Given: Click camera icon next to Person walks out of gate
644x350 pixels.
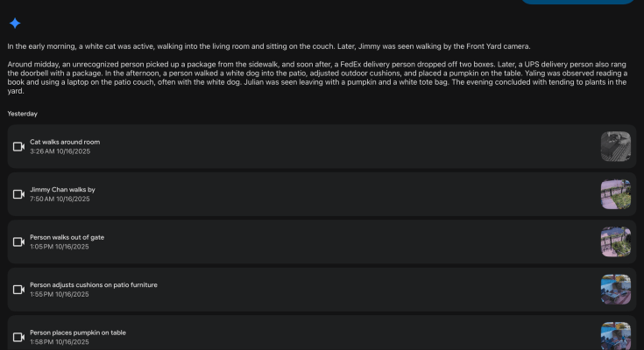Looking at the screenshot, I should (x=18, y=242).
